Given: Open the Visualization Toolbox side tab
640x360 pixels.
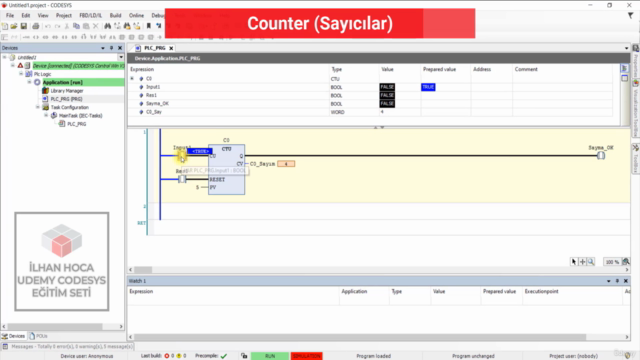Looking at the screenshot, I should (x=636, y=108).
